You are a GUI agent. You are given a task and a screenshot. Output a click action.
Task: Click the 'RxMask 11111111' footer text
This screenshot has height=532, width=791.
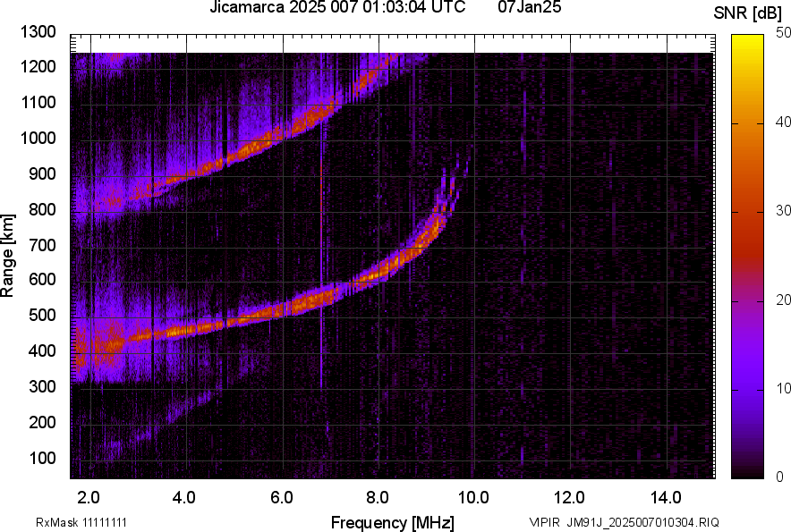[x=81, y=522]
